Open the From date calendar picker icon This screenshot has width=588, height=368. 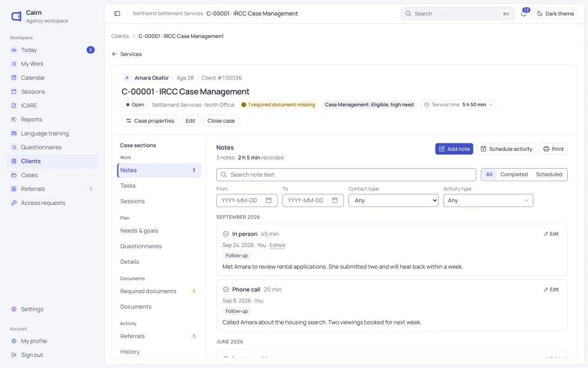click(x=268, y=200)
